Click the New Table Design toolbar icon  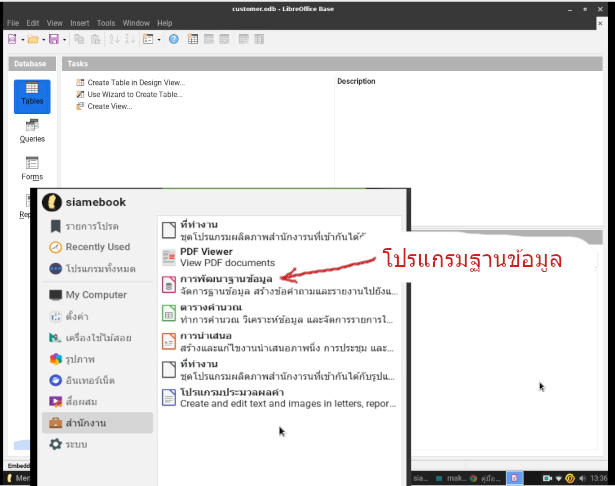coord(193,39)
